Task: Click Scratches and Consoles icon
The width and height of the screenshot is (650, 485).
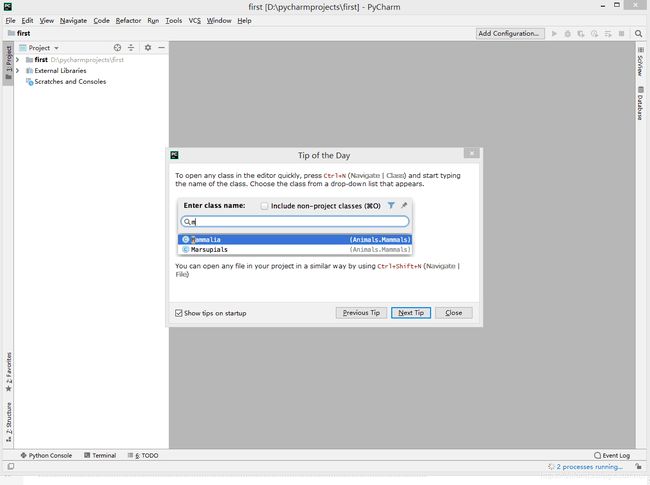Action: coord(29,82)
